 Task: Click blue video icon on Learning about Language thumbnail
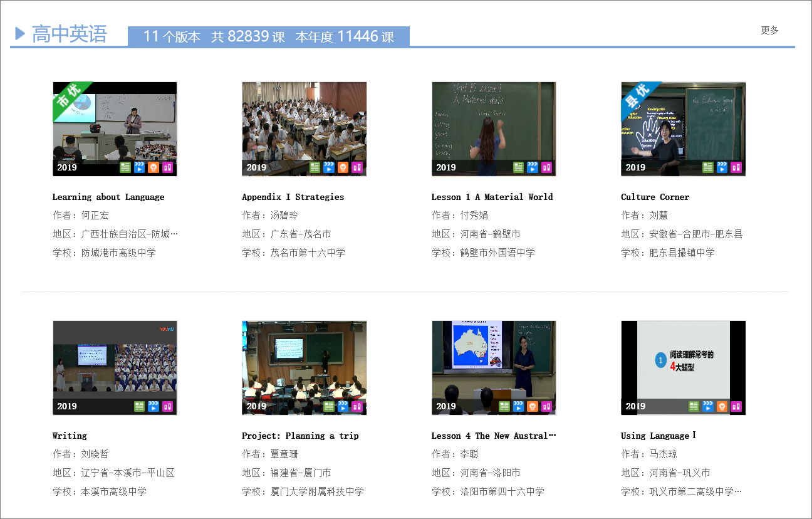coord(139,167)
